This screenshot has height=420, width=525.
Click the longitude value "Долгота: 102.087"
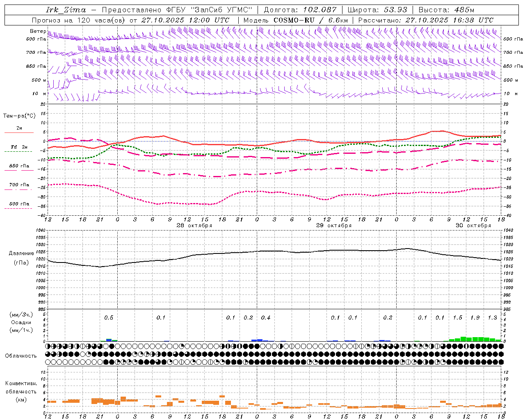[x=300, y=10]
